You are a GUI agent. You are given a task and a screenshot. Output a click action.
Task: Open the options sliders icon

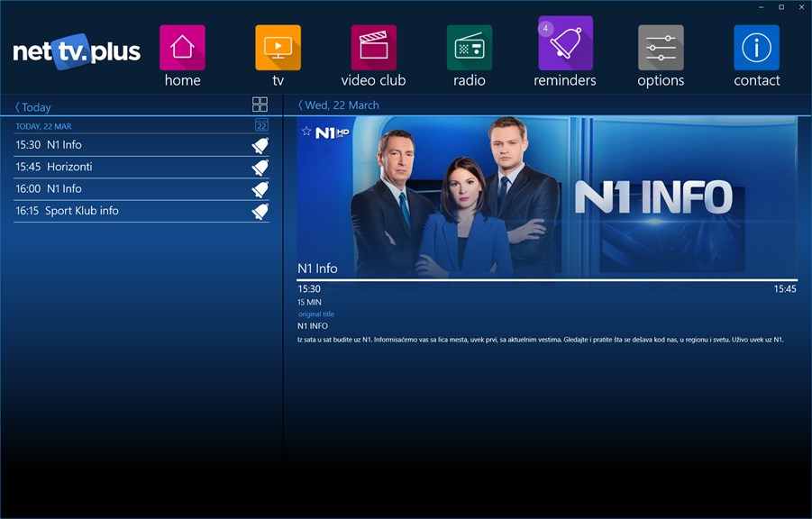[x=661, y=47]
